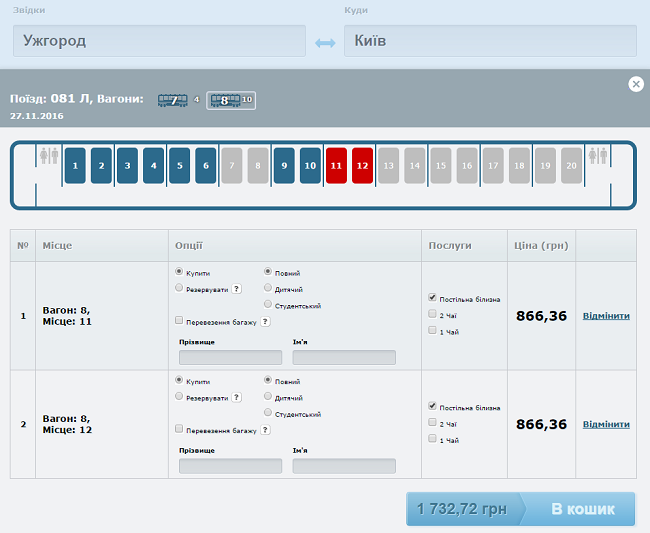Click the Прізвище field for passenger 1
This screenshot has width=650, height=533.
pos(230,357)
